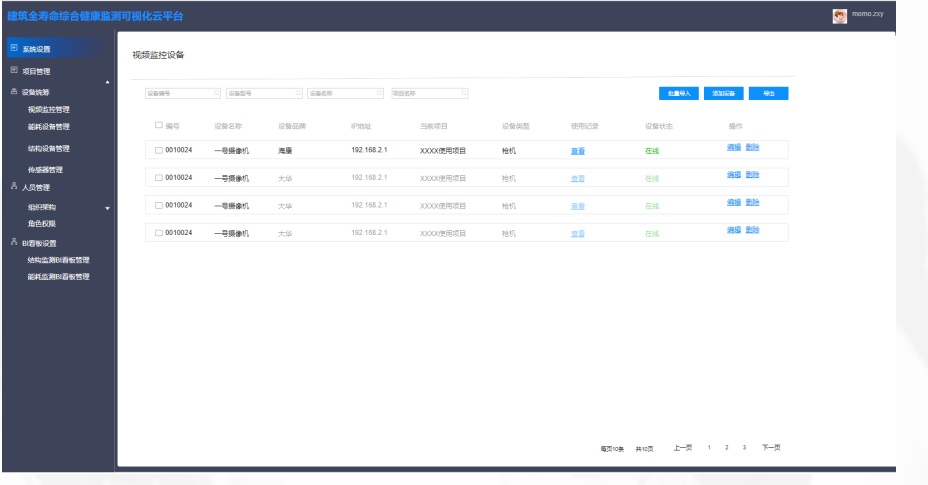Click the 使用记录 column header
The width and height of the screenshot is (928, 485).
click(x=585, y=126)
